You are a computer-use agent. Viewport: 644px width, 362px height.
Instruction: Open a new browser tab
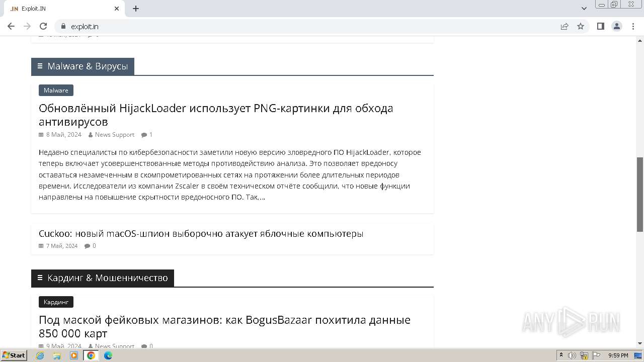[x=136, y=9]
